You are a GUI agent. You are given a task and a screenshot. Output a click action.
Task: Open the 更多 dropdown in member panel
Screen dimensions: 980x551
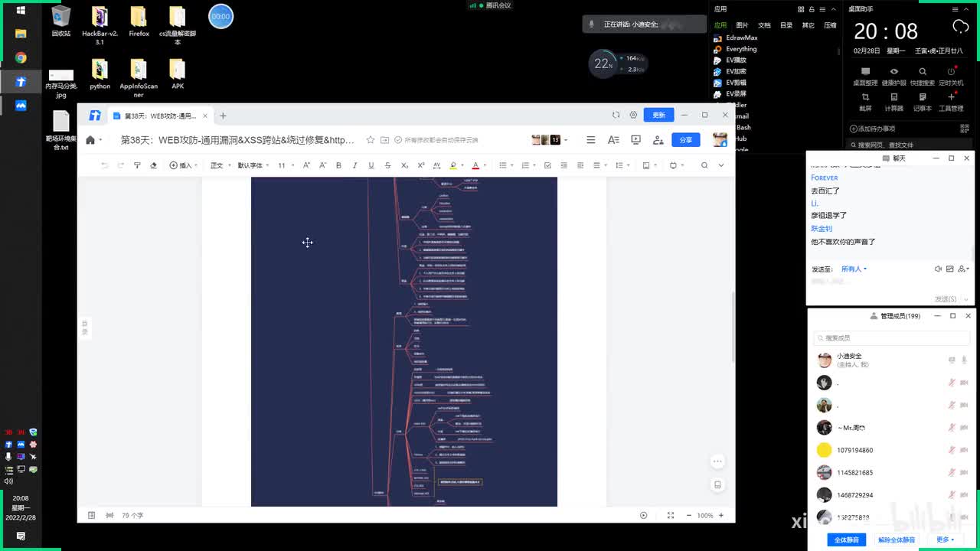click(x=945, y=540)
